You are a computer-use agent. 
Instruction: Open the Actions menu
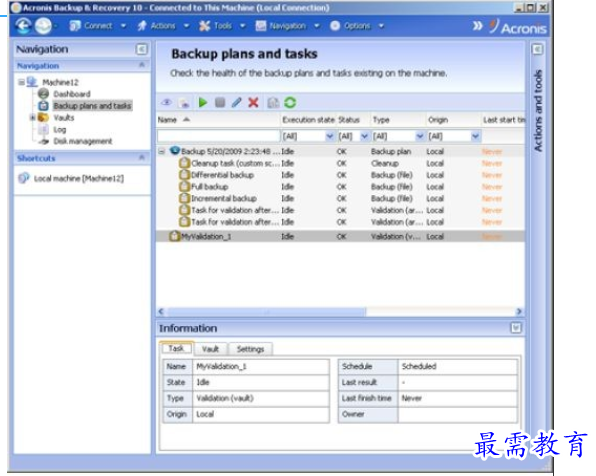pos(163,26)
